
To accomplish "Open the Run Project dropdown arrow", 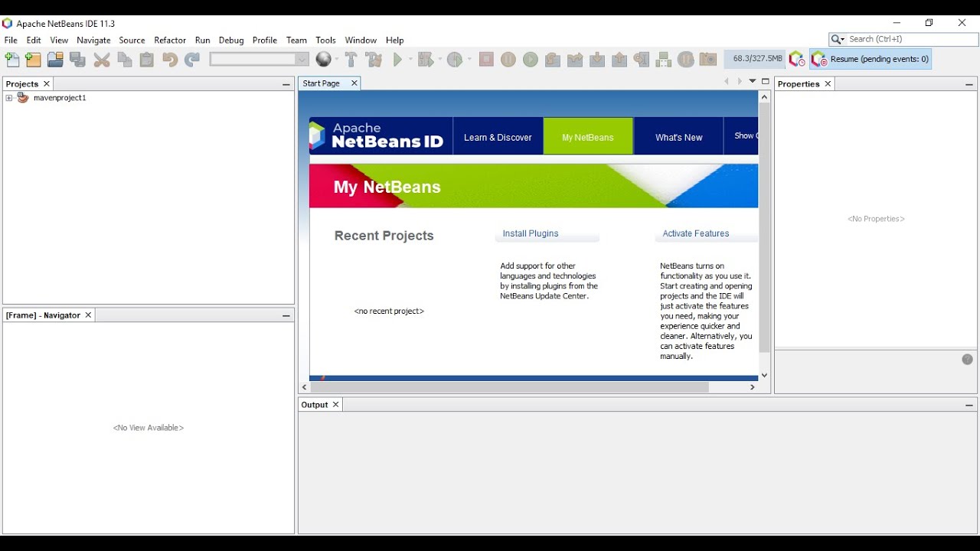I will coord(410,60).
